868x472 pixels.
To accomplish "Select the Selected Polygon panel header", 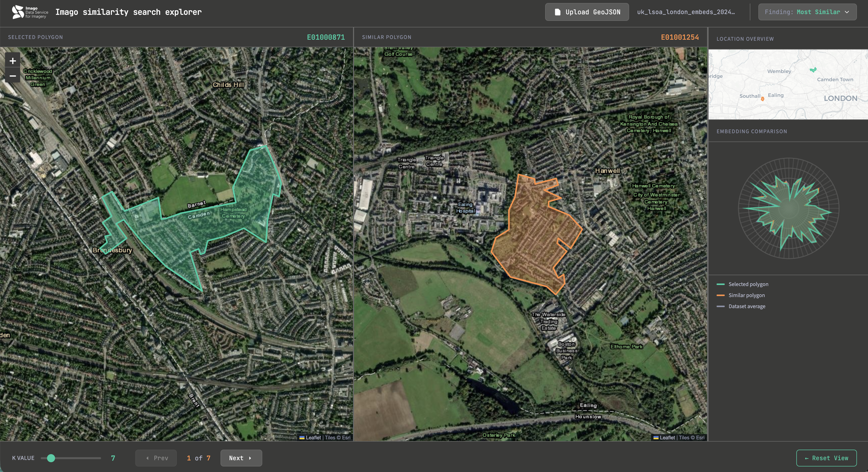I will click(35, 37).
